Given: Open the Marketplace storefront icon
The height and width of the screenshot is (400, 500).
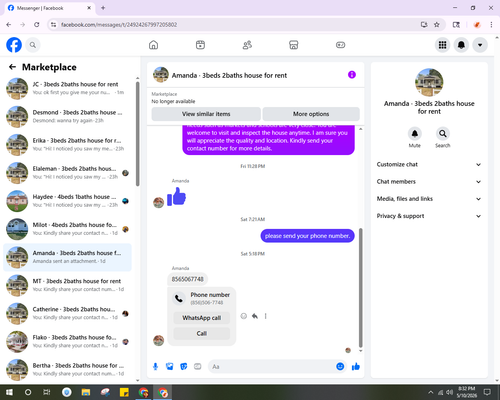Looking at the screenshot, I should coord(294,45).
